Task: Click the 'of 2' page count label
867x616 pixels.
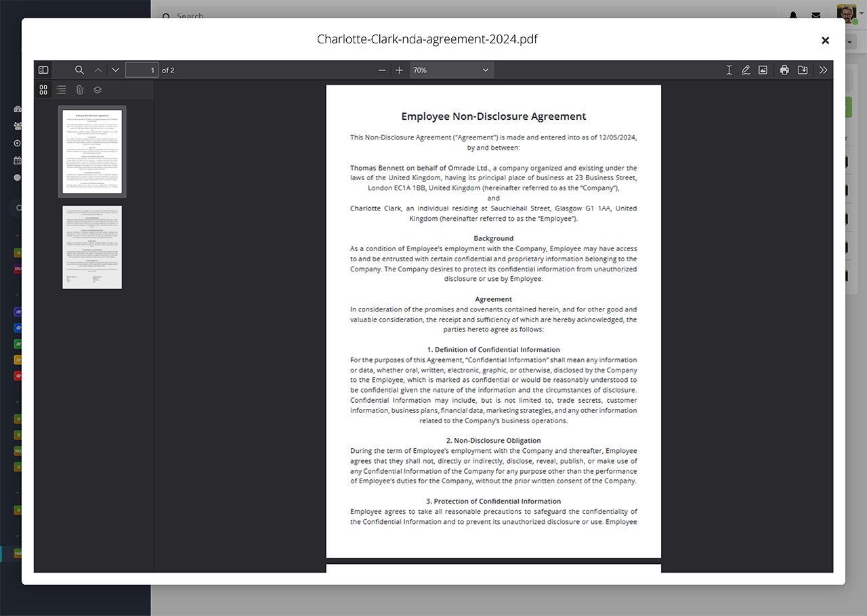Action: [168, 70]
